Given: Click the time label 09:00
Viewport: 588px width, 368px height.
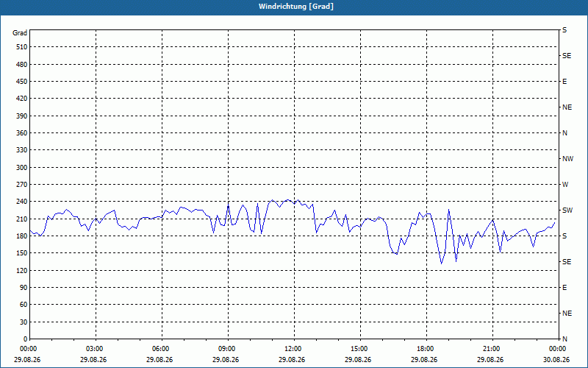Looking at the screenshot, I should coord(226,349).
